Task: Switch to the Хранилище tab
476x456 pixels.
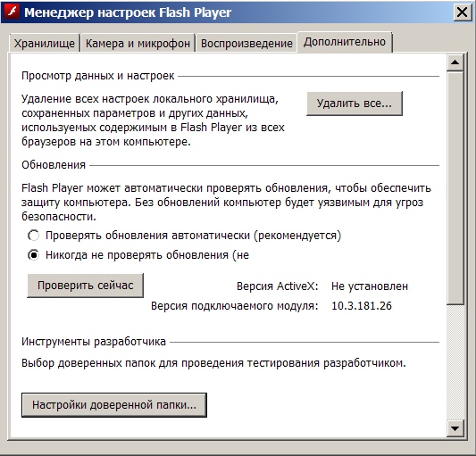Action: [x=45, y=44]
